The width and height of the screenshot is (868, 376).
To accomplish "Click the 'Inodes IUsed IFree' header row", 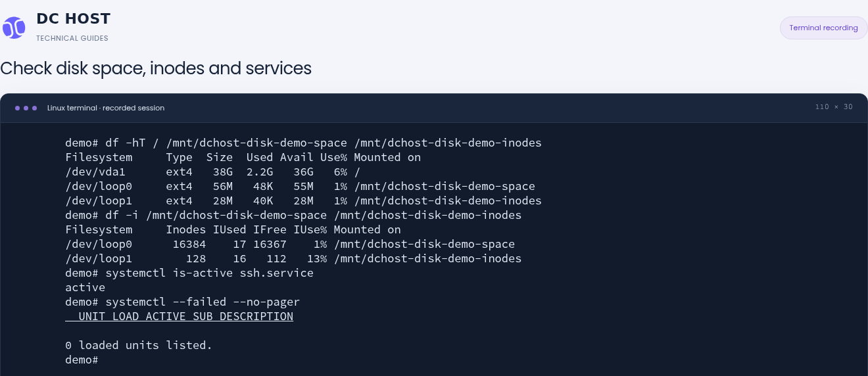I will click(233, 229).
